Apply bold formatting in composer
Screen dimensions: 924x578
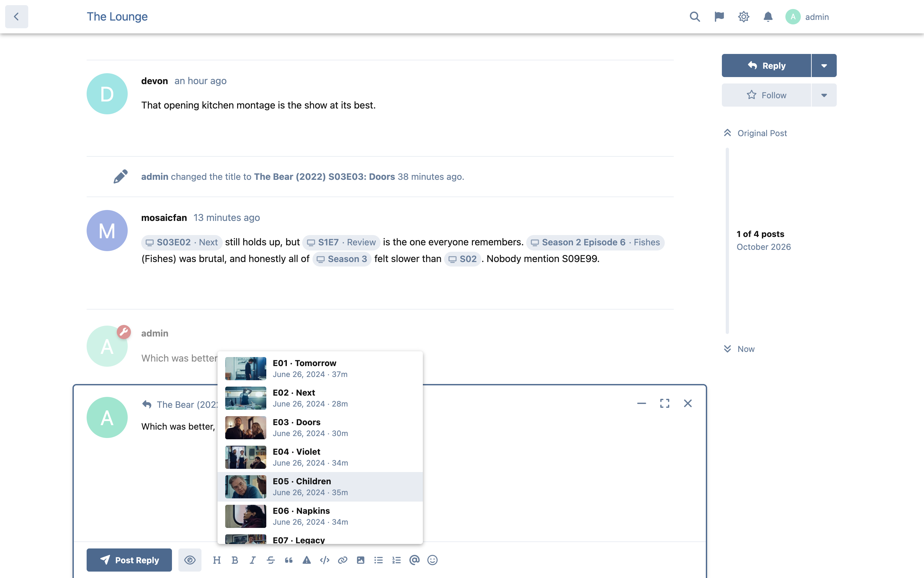[x=235, y=560]
